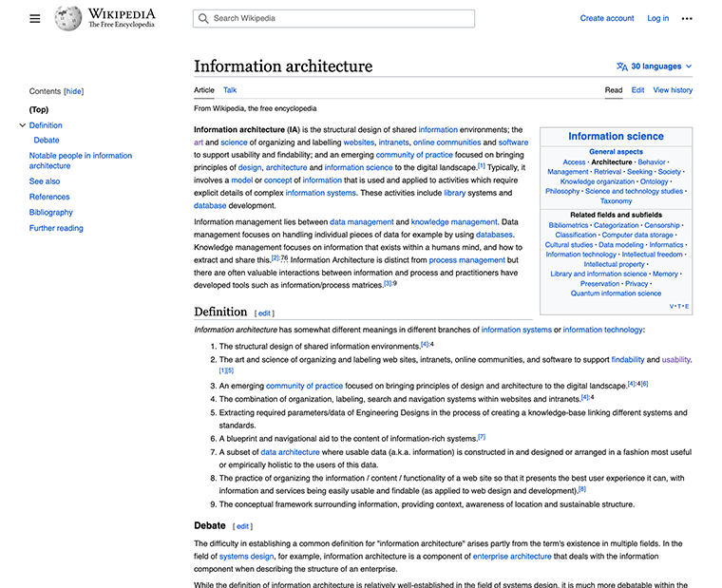Viewport: 722px width, 588px height.
Task: Open Data modeling infobox link
Action: [620, 245]
